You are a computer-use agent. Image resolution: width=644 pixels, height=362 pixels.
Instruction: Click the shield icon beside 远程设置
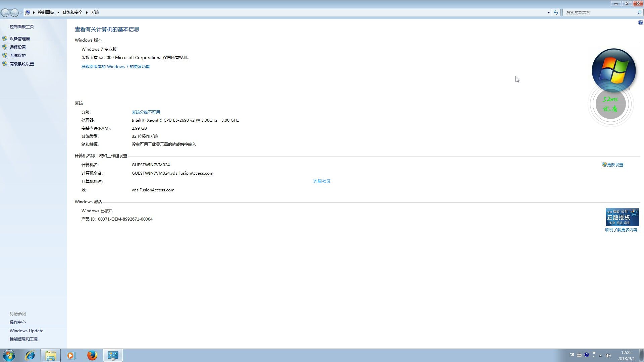pos(5,47)
